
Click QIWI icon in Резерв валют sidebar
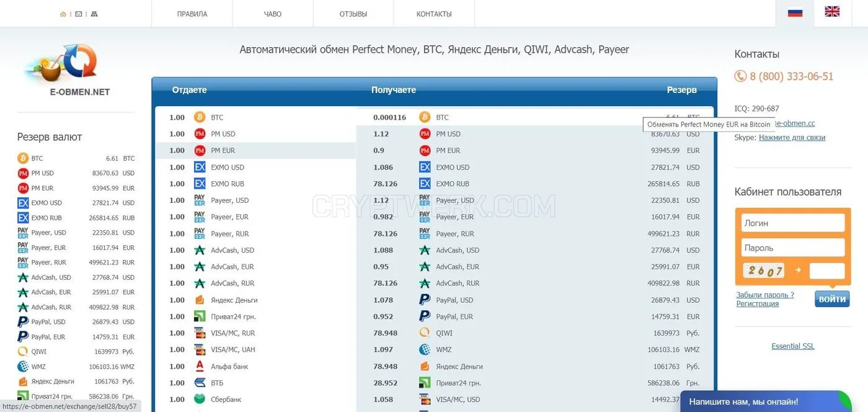[23, 352]
